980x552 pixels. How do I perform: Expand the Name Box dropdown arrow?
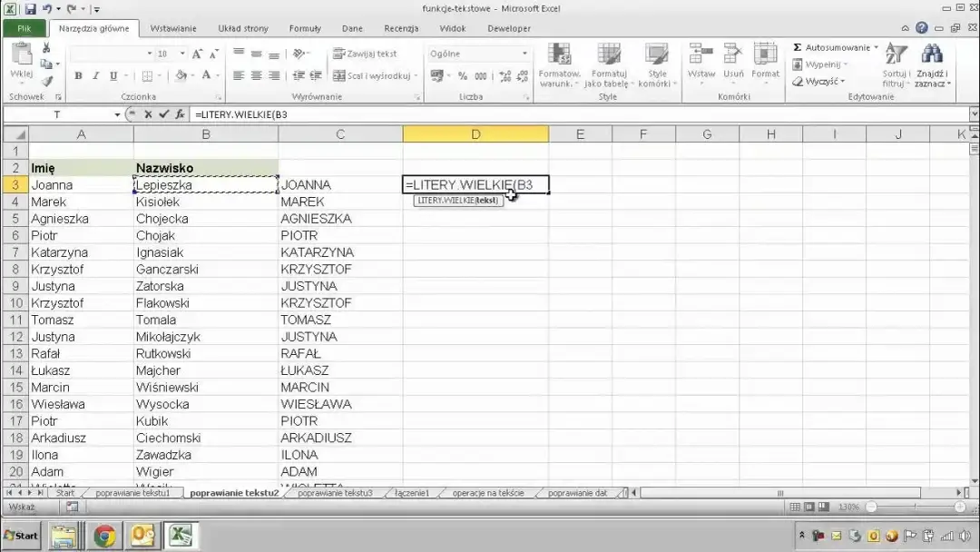pos(117,114)
